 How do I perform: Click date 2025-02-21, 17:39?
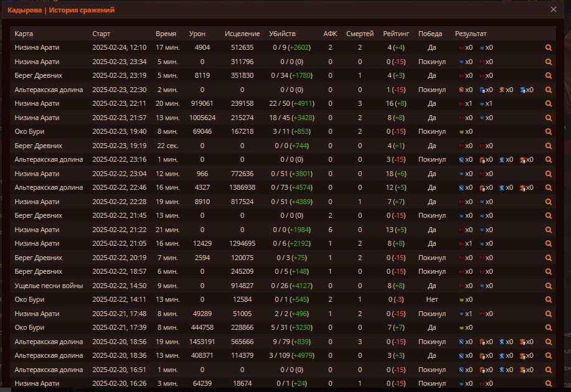coord(119,327)
